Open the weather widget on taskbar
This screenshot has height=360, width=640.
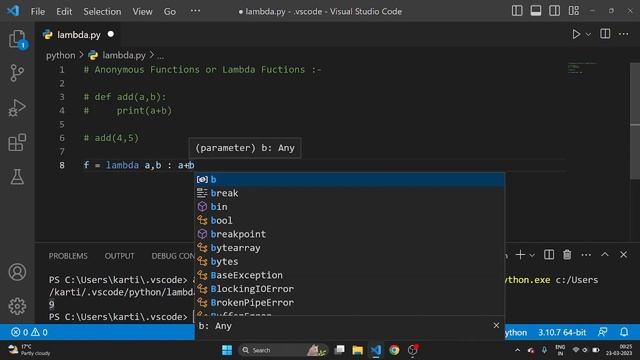tap(29, 350)
